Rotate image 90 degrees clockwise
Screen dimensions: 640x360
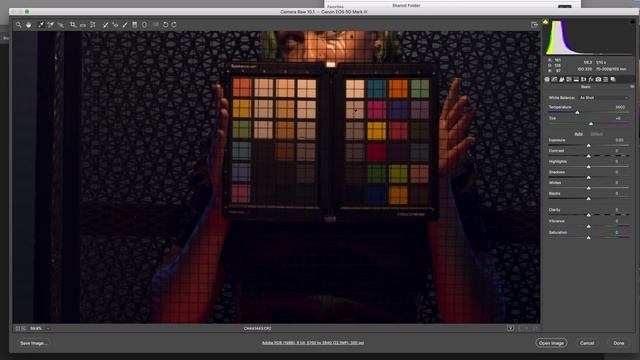pyautogui.click(x=174, y=25)
